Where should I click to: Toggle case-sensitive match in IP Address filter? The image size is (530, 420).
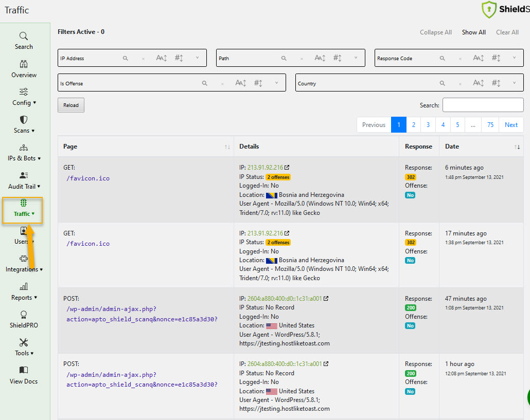[161, 58]
